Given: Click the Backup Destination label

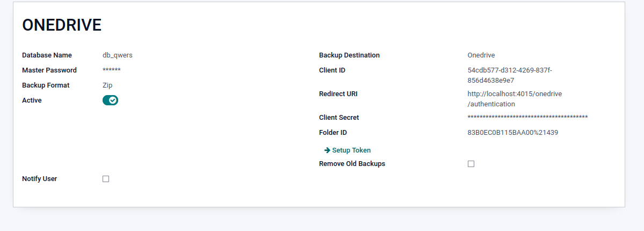Looking at the screenshot, I should pos(350,55).
